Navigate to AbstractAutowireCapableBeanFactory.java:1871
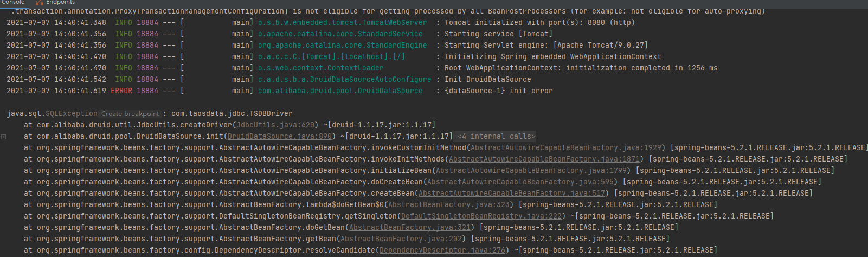 (x=544, y=159)
